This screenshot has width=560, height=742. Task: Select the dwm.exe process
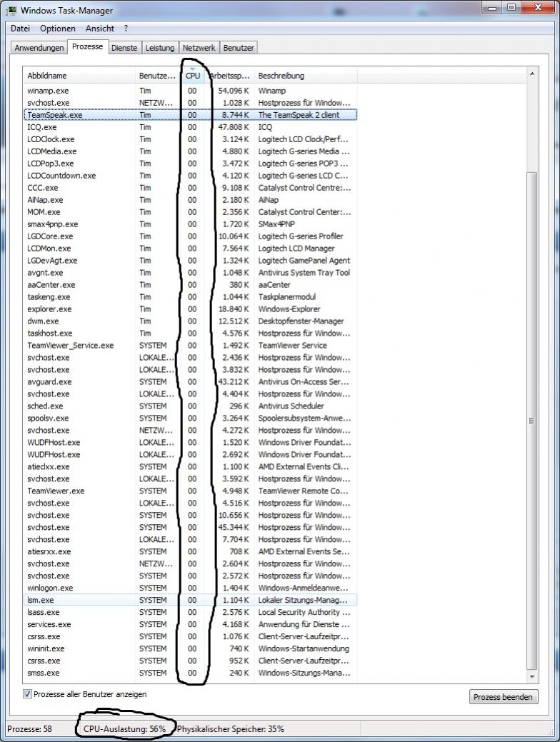(x=190, y=321)
